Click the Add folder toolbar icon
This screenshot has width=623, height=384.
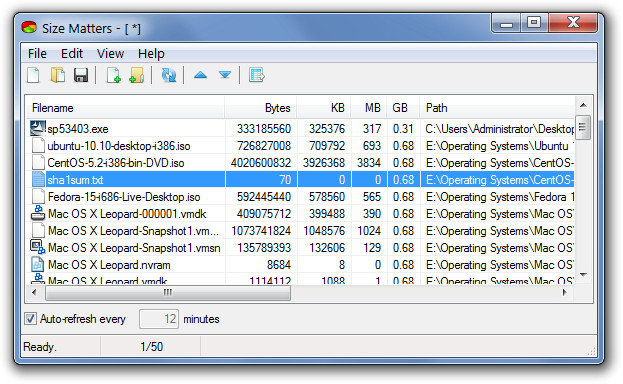click(137, 75)
